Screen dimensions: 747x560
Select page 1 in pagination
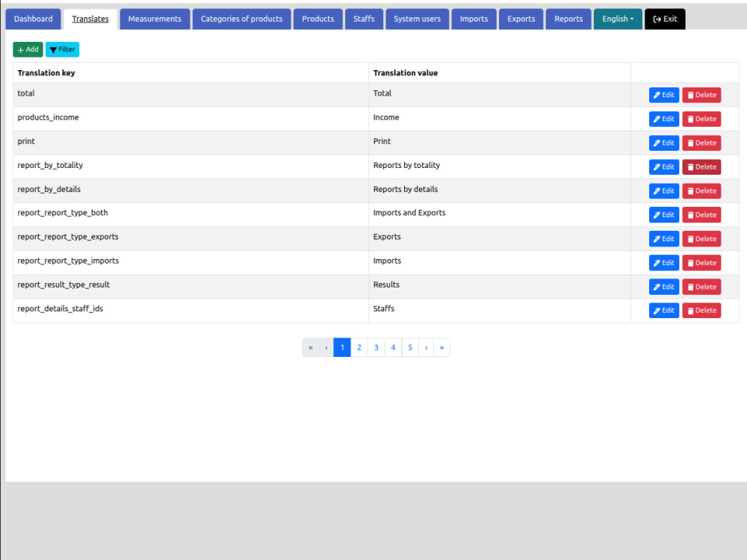click(342, 348)
